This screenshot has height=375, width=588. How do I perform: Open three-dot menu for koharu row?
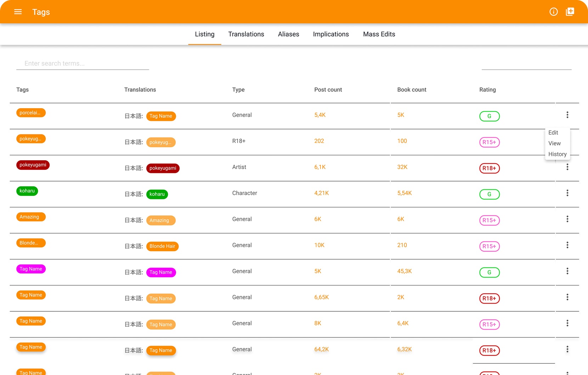coord(567,193)
